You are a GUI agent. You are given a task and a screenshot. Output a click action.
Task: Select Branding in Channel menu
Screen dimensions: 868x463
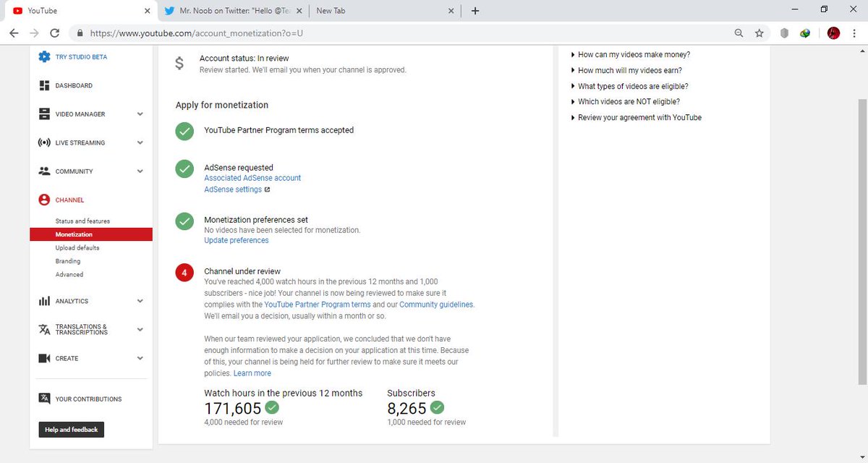[68, 261]
